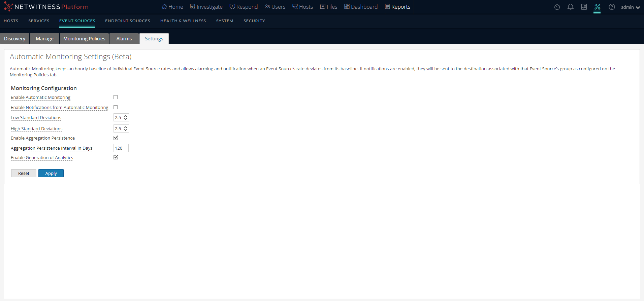
Task: Switch to the Discovery tab
Action: [15, 39]
